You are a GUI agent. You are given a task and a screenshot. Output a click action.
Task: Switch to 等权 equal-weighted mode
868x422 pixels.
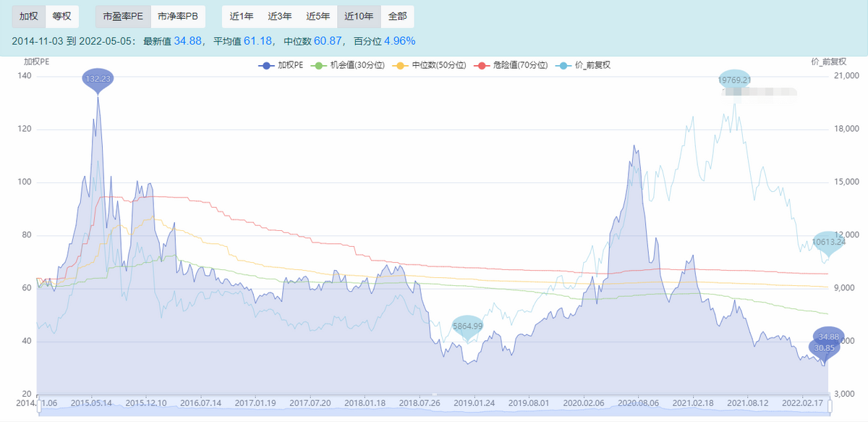tap(64, 15)
